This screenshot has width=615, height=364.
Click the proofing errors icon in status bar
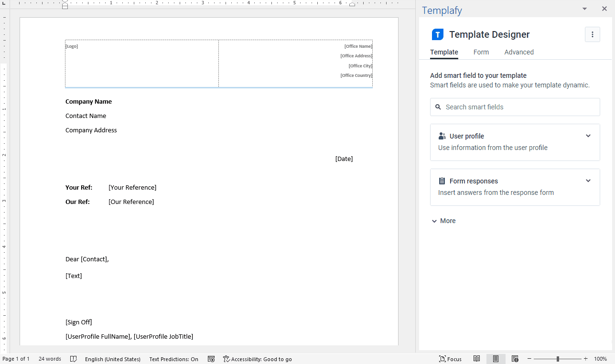coord(74,359)
